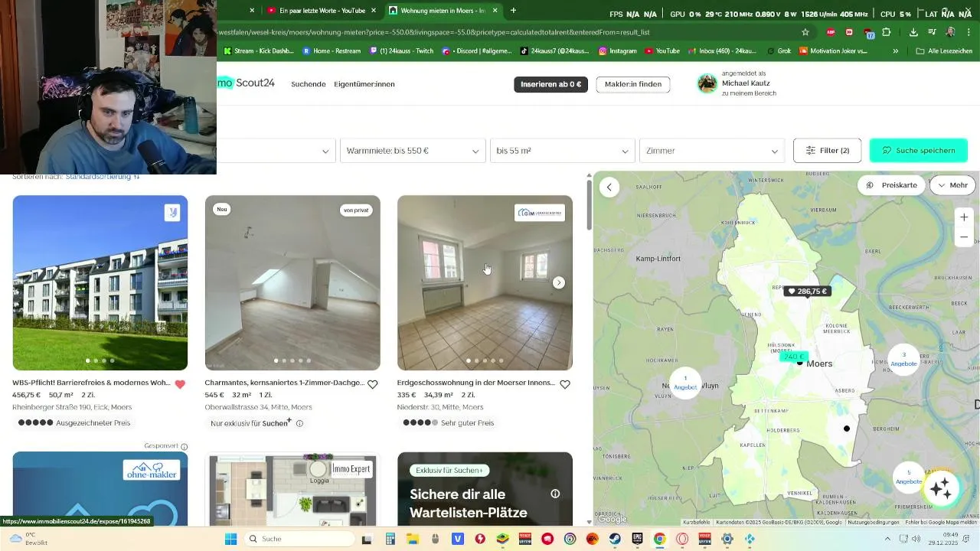Favorite the Erdgeschosswohnung listing heart
This screenshot has height=551, width=980.
pos(565,384)
